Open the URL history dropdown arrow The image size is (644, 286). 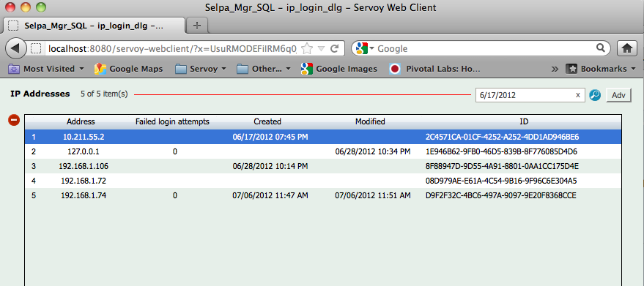pyautogui.click(x=322, y=48)
